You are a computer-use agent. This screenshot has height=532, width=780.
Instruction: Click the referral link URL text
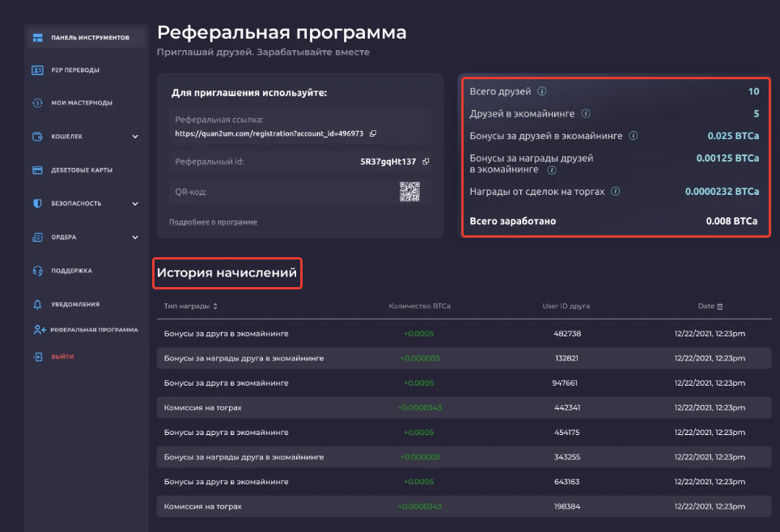coord(269,133)
